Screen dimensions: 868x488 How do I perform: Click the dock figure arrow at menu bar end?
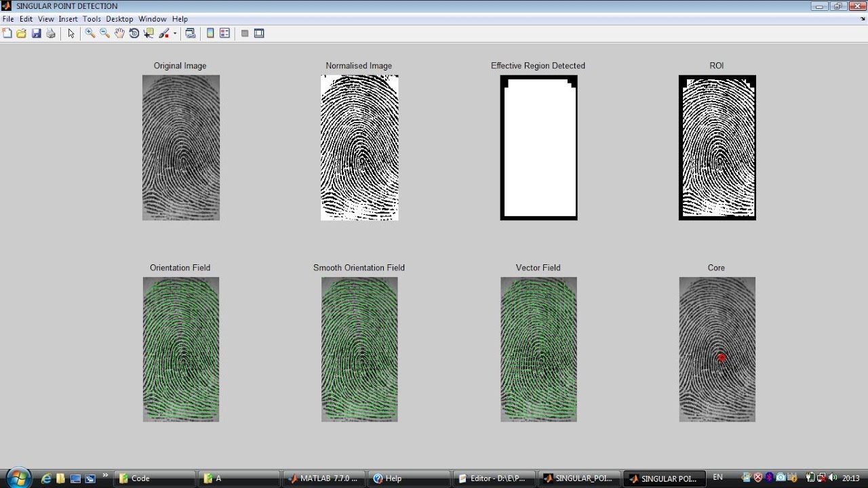point(863,19)
